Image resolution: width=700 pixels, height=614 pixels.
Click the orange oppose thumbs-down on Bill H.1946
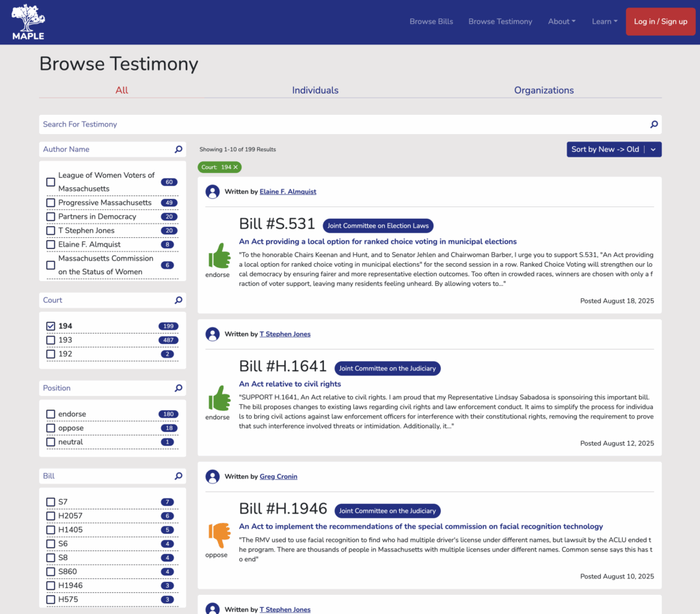pyautogui.click(x=219, y=535)
